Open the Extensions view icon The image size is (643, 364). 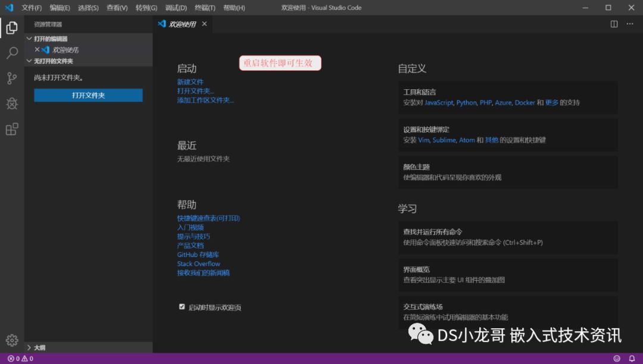point(12,129)
